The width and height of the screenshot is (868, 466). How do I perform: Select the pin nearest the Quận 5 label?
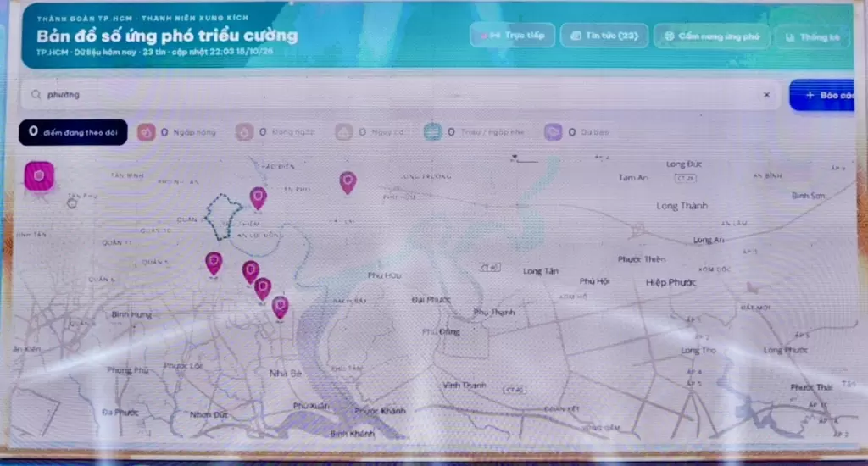214,264
